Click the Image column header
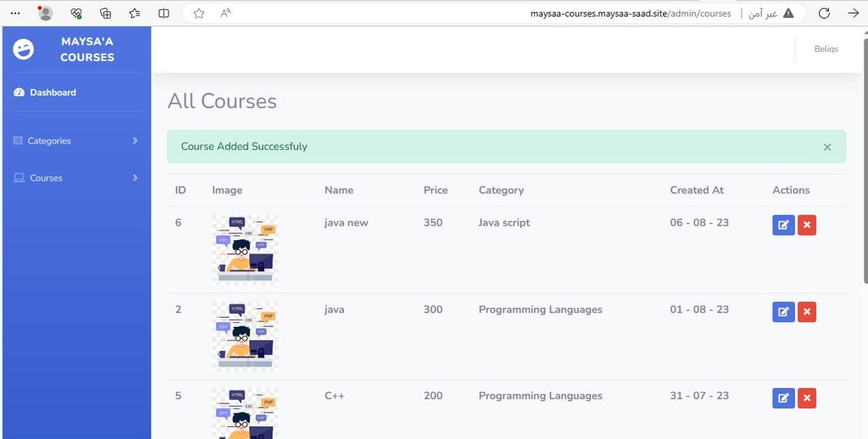The height and width of the screenshot is (439, 868). click(x=227, y=190)
